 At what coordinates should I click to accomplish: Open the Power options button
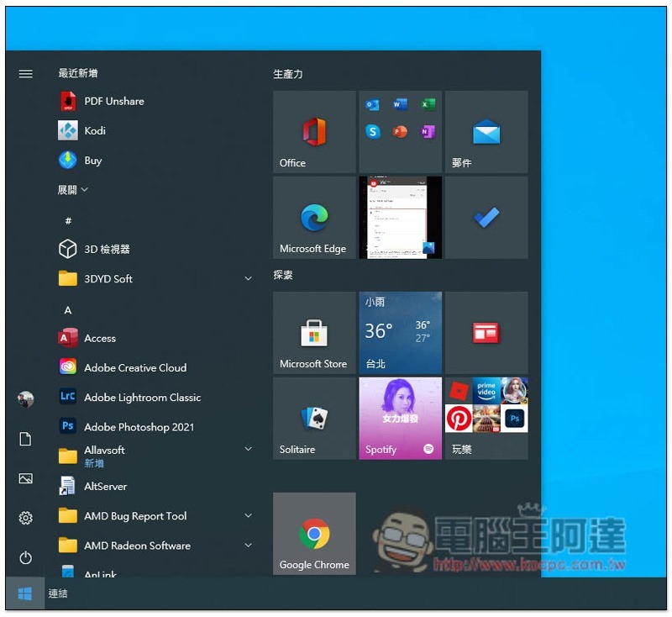(26, 558)
